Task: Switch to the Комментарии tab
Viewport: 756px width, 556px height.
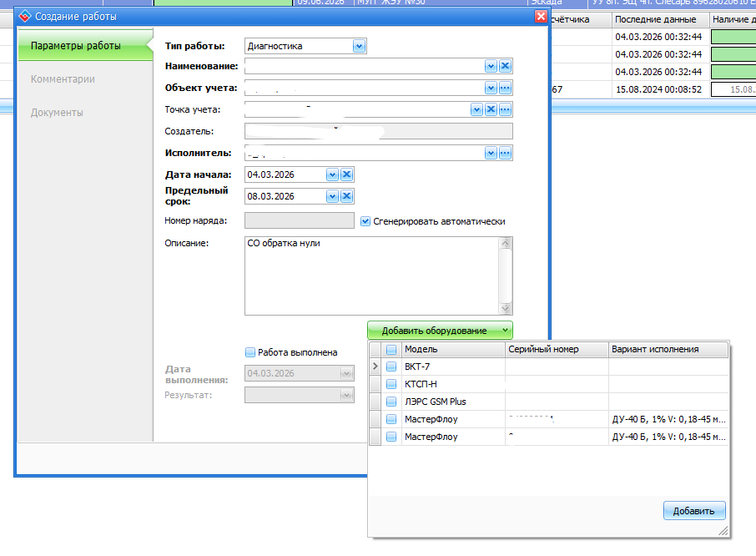Action: tap(63, 79)
